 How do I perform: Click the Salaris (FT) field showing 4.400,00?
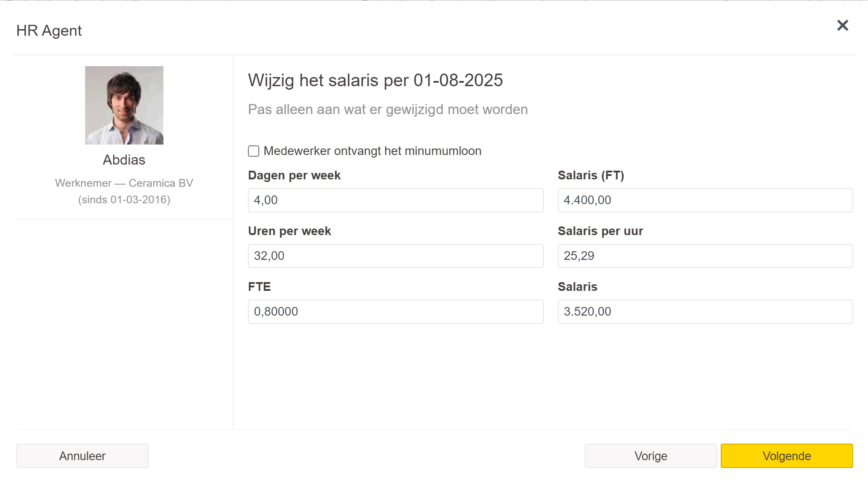705,200
